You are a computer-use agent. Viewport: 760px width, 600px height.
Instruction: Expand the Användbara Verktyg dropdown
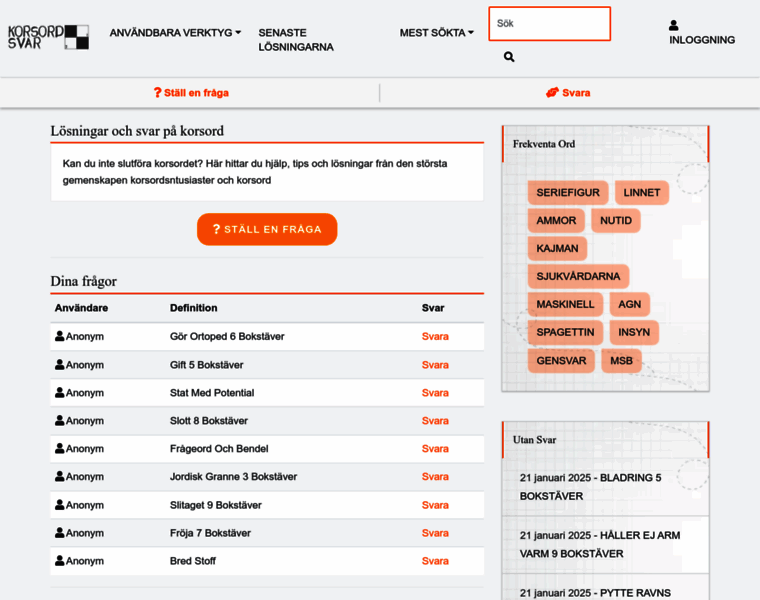(x=175, y=33)
